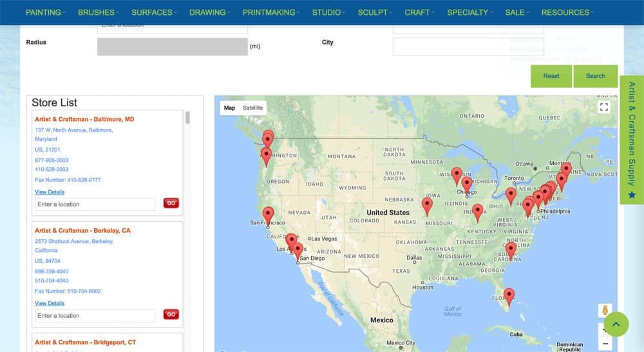Click the map pin in Wisconsin
The width and height of the screenshot is (644, 352).
tap(457, 176)
